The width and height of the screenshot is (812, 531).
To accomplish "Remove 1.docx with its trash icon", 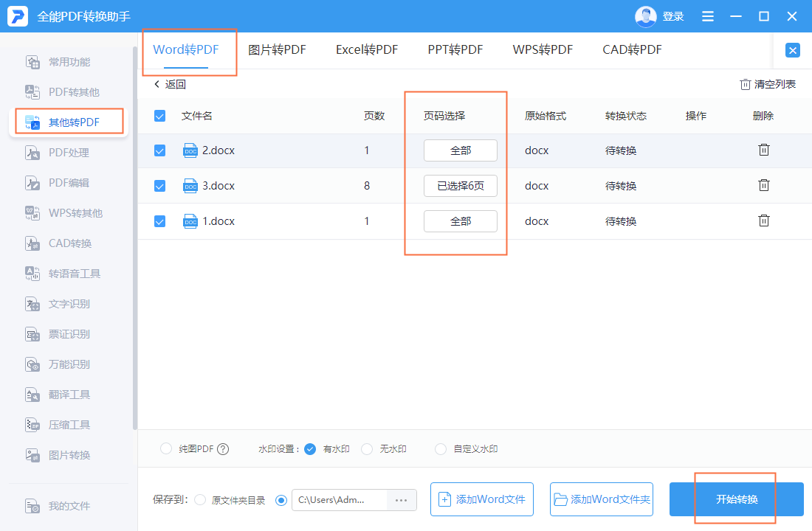I will pyautogui.click(x=764, y=221).
